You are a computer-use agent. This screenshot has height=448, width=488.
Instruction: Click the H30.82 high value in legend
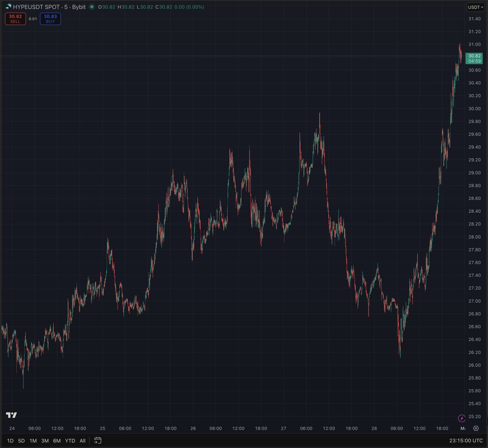click(x=126, y=7)
